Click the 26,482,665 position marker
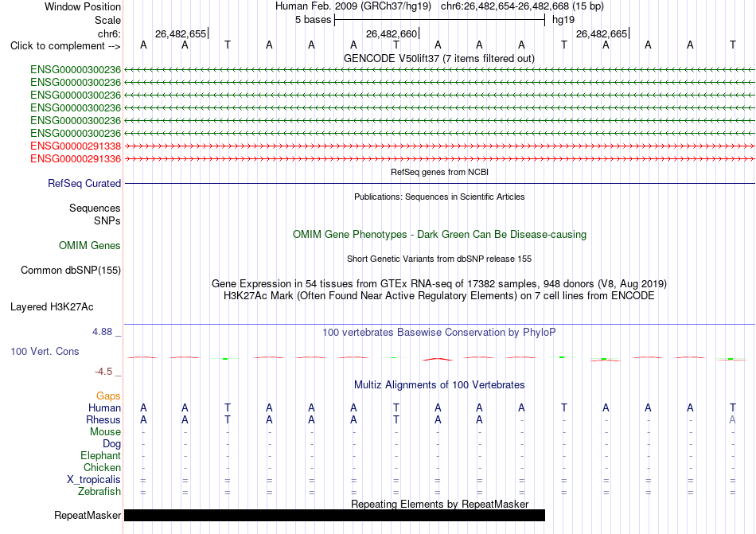 602,33
